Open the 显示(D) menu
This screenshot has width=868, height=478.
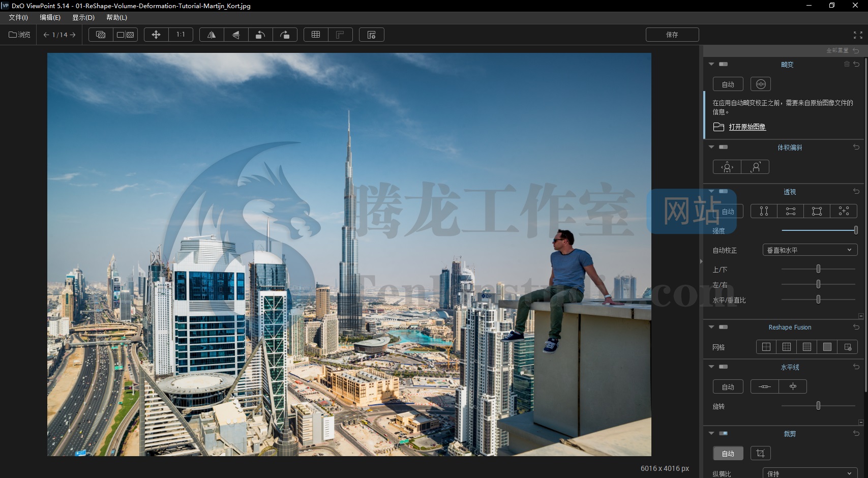[x=83, y=17]
